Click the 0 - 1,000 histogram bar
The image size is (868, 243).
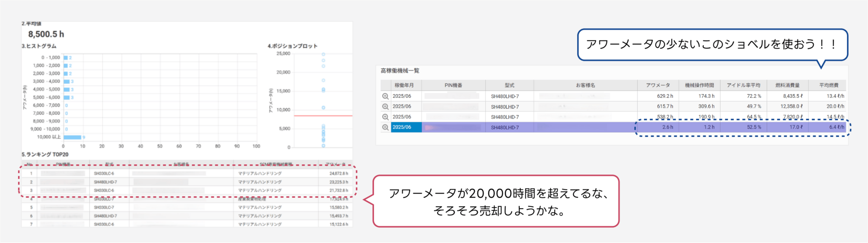pyautogui.click(x=66, y=57)
